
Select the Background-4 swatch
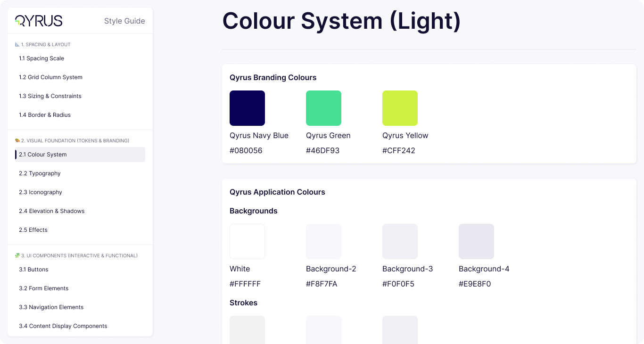point(476,241)
